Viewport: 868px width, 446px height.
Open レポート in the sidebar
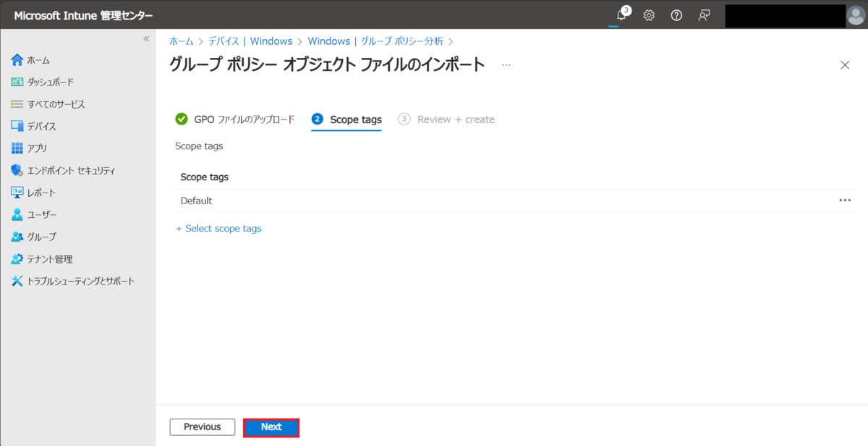[42, 193]
